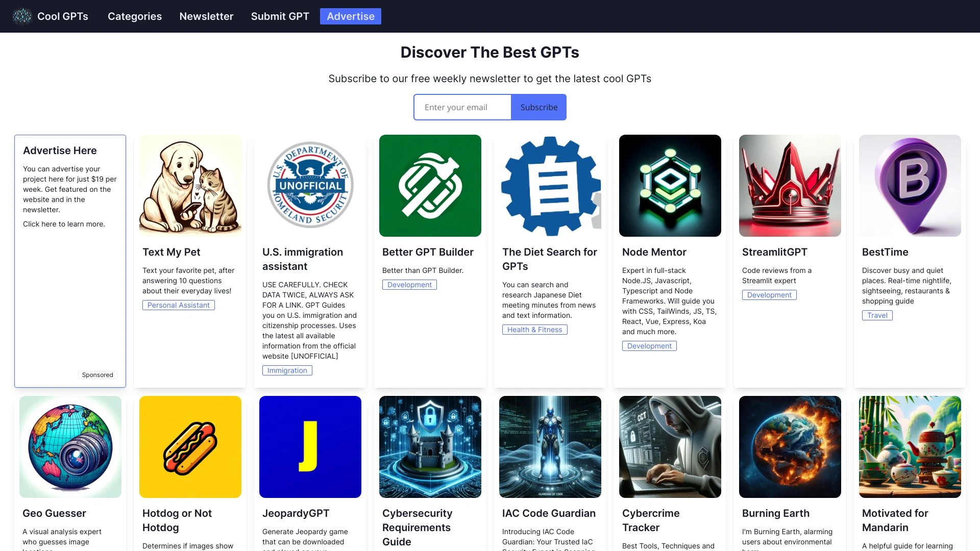Click the Hotdog or Not Hotdog image
The image size is (980, 551).
point(190,446)
